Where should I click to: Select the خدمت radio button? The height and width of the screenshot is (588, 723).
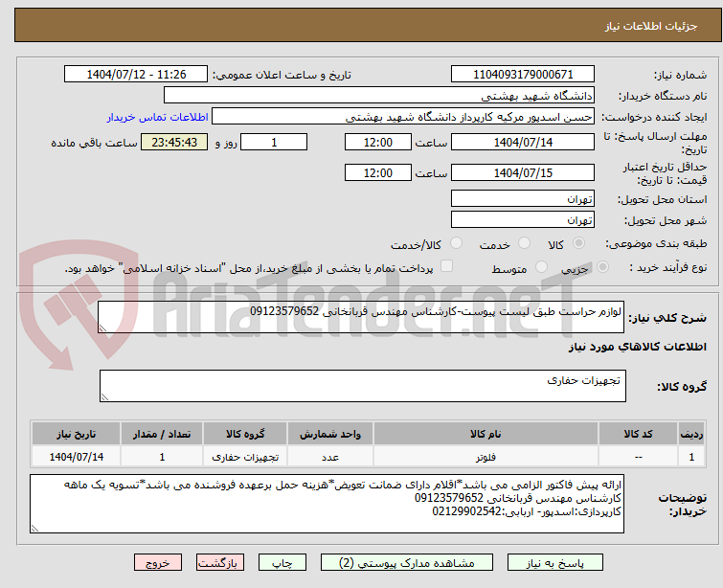pyautogui.click(x=524, y=243)
